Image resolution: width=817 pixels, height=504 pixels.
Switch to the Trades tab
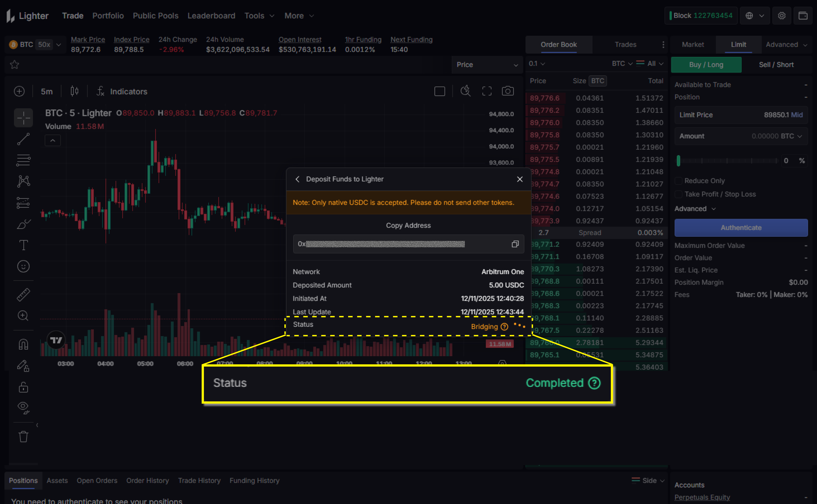point(625,44)
